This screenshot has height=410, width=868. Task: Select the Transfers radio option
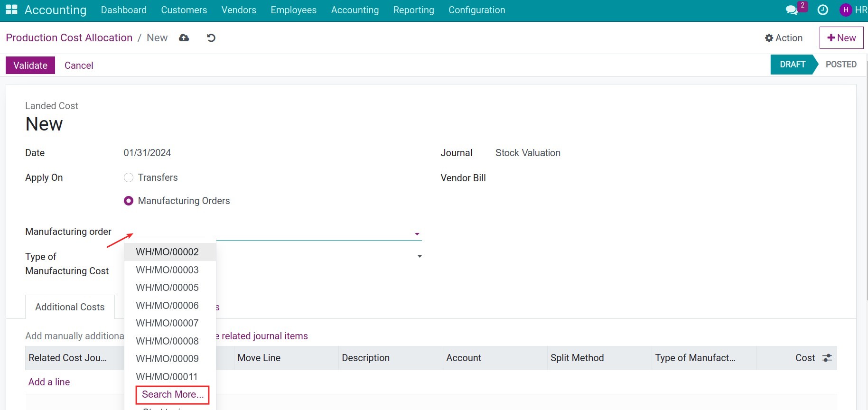(x=129, y=177)
